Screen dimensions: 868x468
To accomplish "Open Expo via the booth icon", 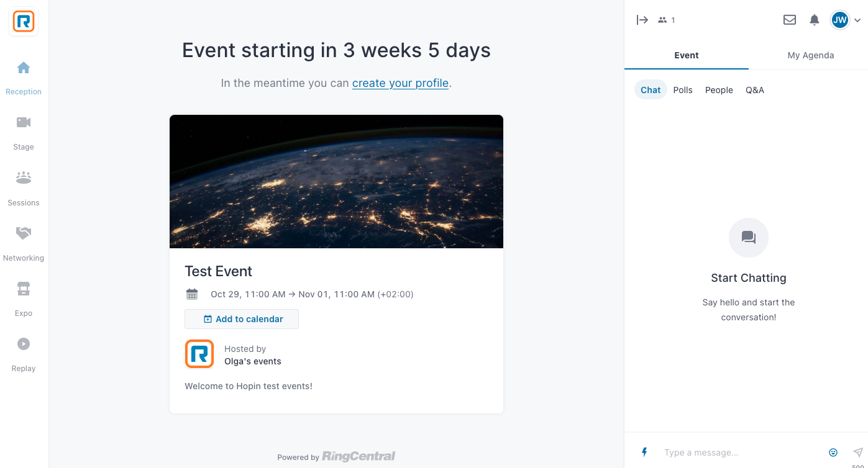I will 24,289.
